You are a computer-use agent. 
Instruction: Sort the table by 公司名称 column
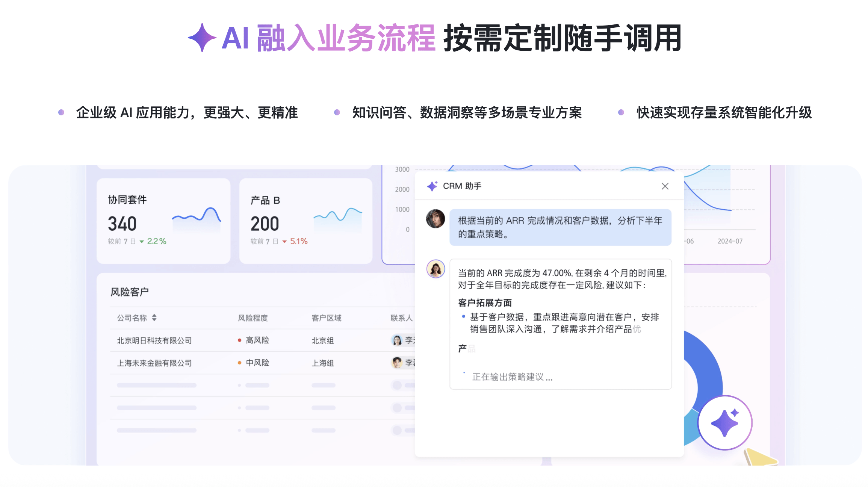coord(154,318)
